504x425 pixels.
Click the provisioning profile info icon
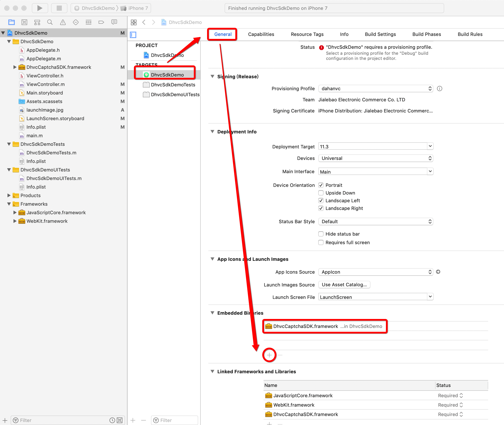tap(439, 89)
